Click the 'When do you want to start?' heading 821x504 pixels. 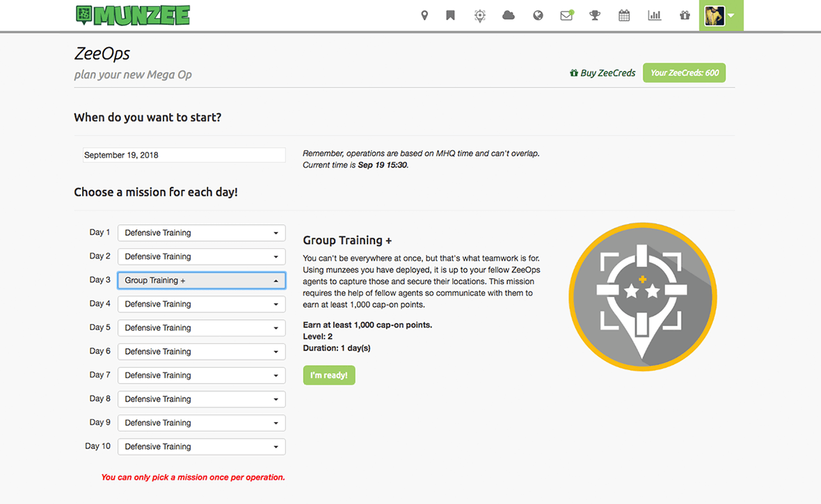(148, 117)
